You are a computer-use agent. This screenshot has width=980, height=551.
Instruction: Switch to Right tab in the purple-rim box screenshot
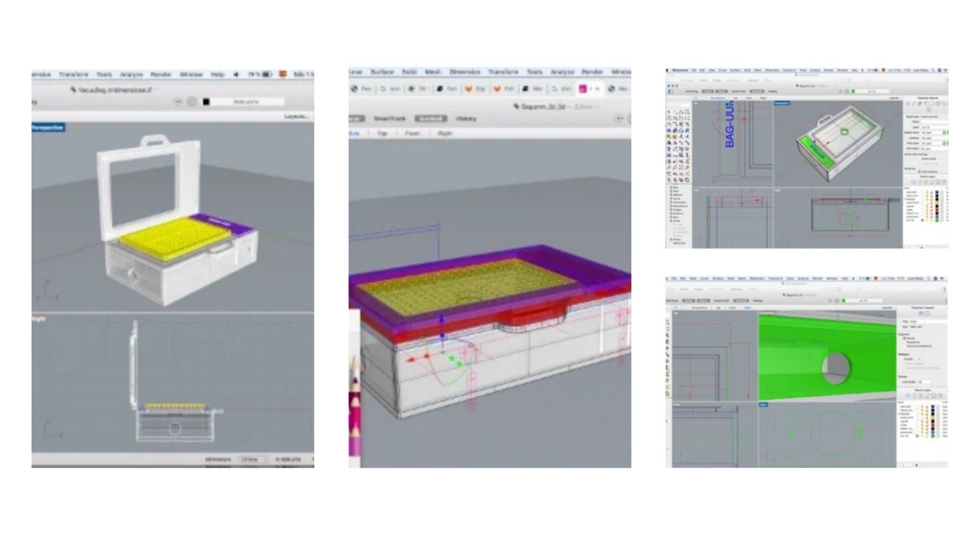click(445, 133)
